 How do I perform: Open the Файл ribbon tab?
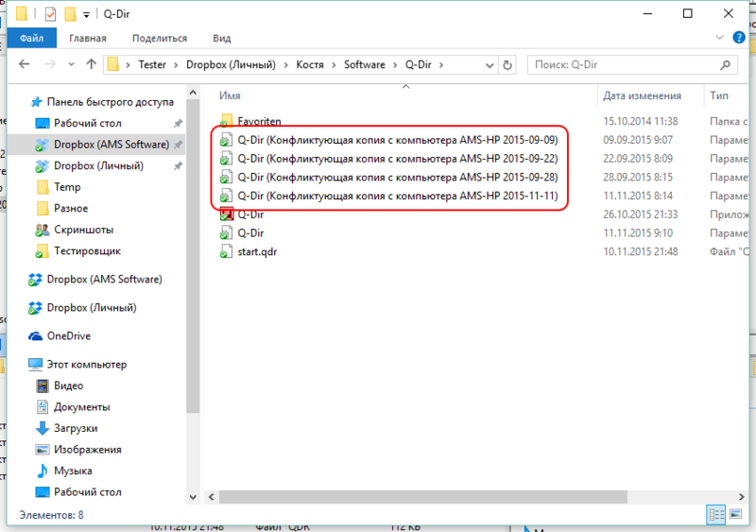tap(32, 38)
